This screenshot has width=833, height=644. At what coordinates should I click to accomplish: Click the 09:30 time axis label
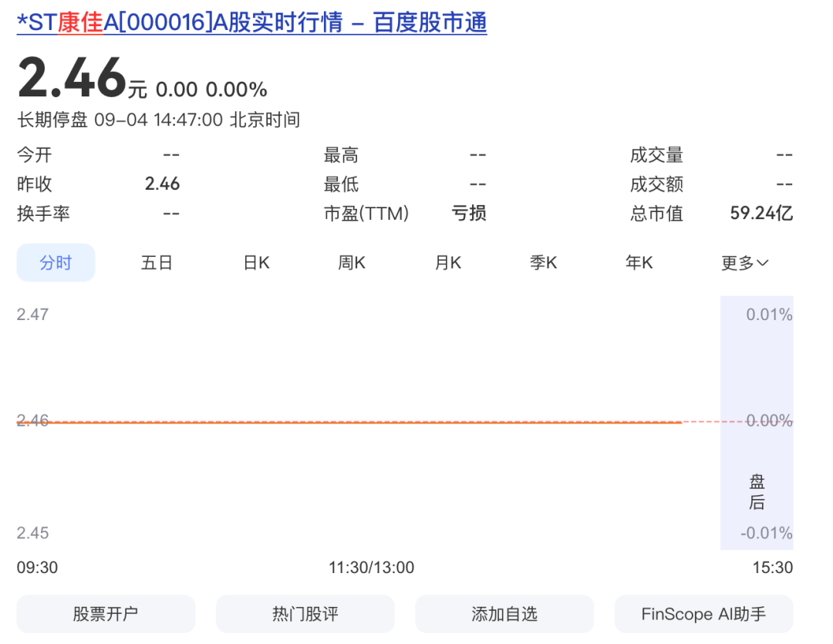[x=37, y=568]
